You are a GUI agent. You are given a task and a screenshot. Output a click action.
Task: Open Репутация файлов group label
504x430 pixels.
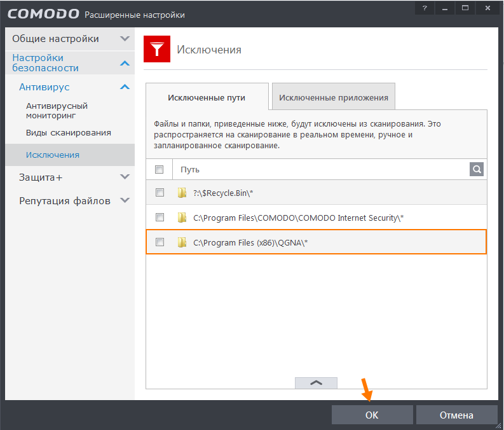(x=65, y=201)
